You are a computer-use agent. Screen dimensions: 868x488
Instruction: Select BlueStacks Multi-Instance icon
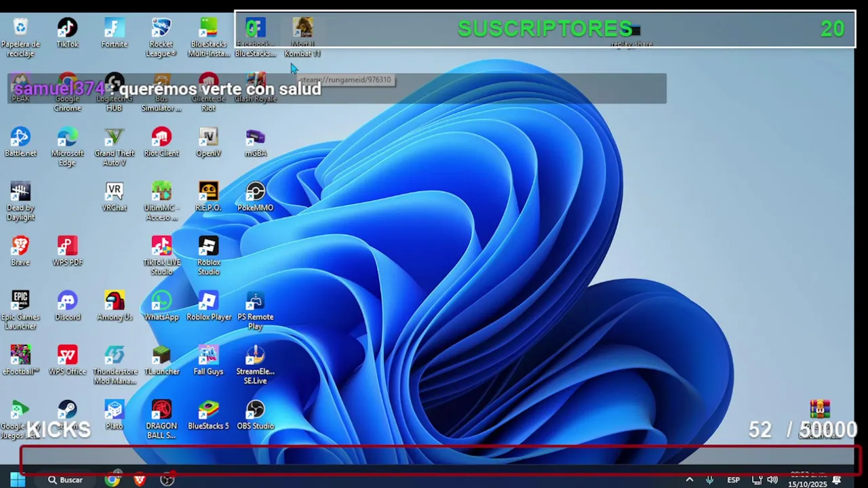[x=208, y=37]
